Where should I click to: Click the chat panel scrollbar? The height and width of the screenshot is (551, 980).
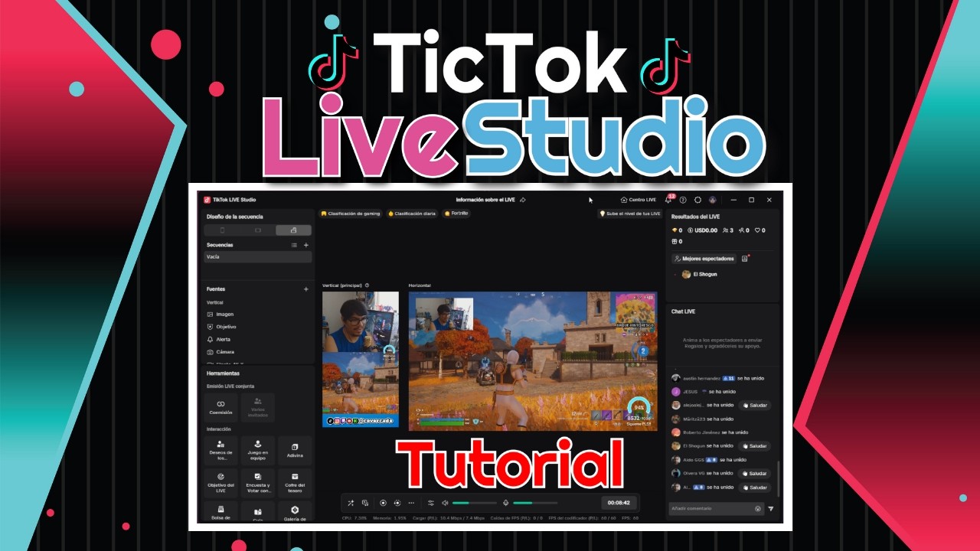778,478
